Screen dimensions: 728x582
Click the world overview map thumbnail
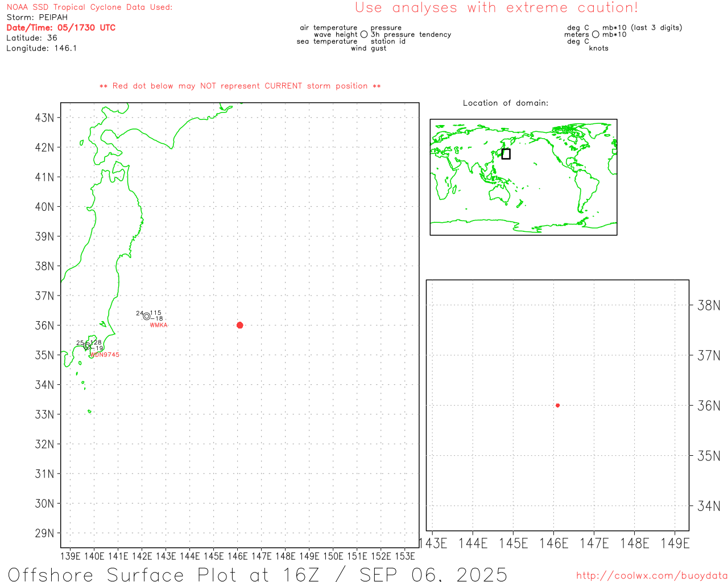523,177
